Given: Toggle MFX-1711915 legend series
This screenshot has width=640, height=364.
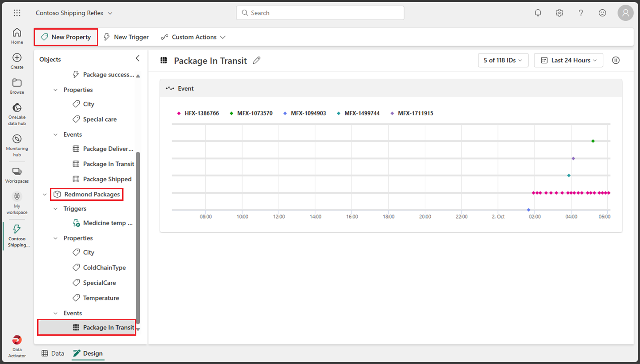Looking at the screenshot, I should (x=412, y=113).
